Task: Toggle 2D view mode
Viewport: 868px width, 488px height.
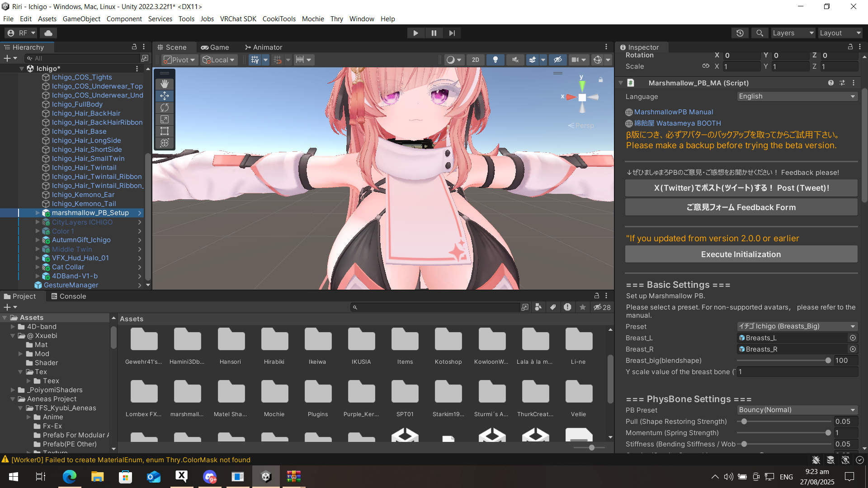Action: [476, 60]
